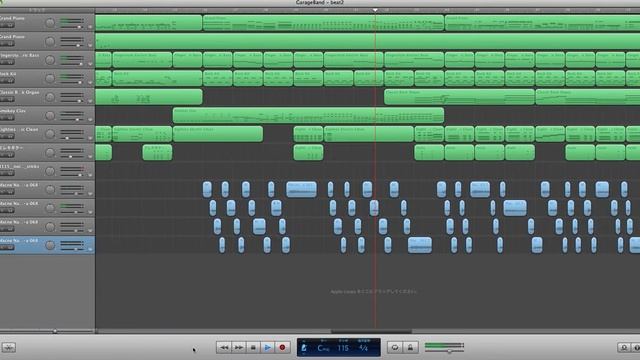The height and width of the screenshot is (360, 640).
Task: Select the long Smokey Clav green region
Action: point(308,116)
